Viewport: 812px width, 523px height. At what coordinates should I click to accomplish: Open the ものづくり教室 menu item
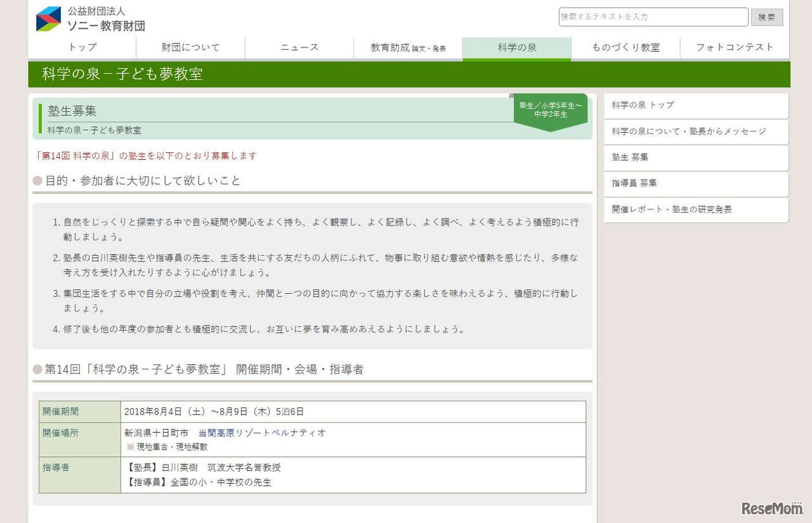[626, 47]
